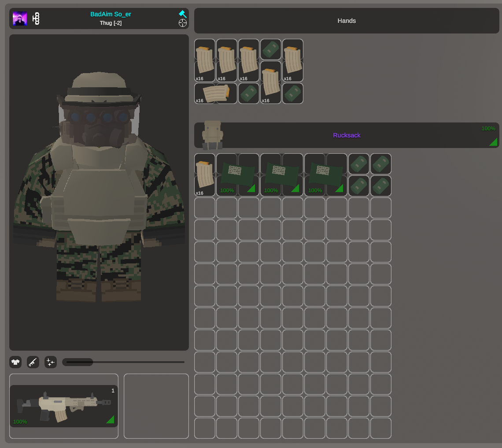Click the rifle's green 100% condition label

click(20, 422)
